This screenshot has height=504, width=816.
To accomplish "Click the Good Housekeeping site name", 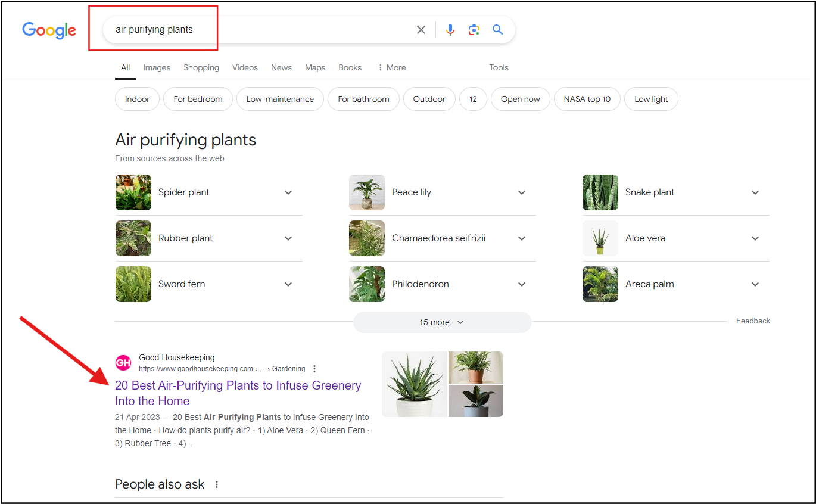I will click(177, 357).
